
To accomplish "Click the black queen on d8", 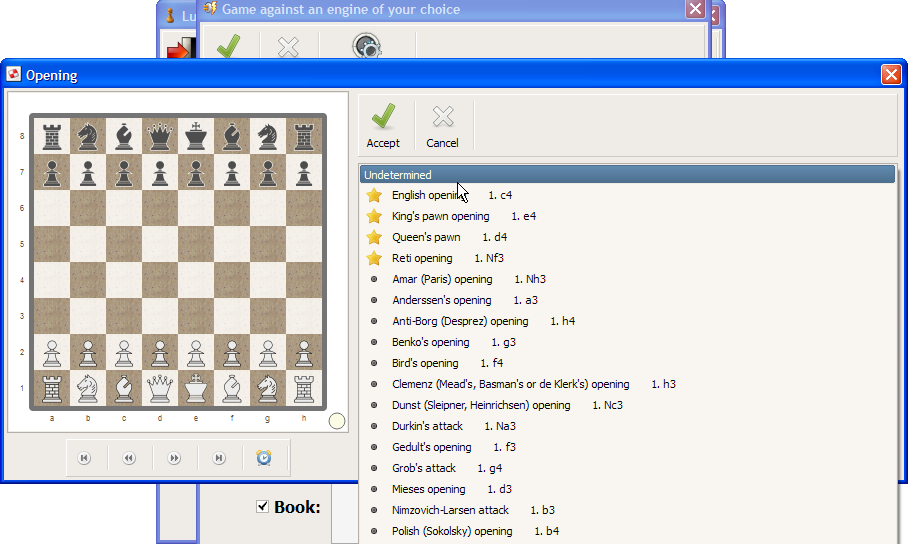I will pyautogui.click(x=160, y=136).
